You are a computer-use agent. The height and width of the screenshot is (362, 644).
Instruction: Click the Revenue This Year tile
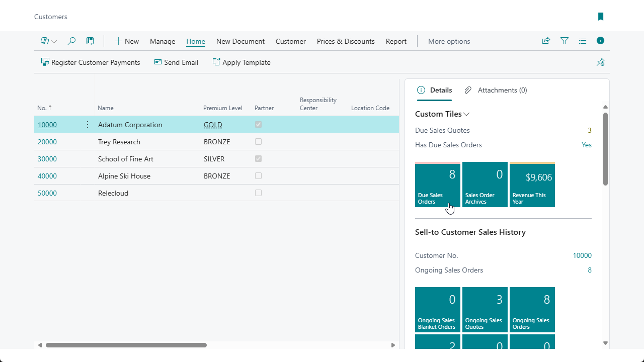pos(532,185)
